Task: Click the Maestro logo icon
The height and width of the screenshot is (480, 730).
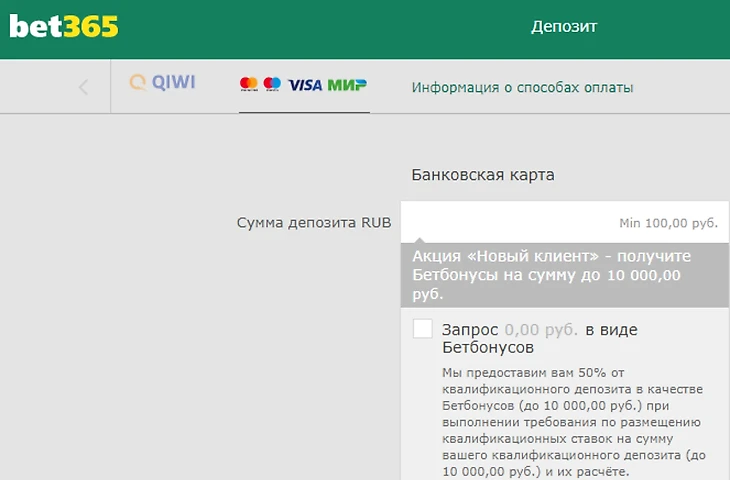Action: (272, 85)
